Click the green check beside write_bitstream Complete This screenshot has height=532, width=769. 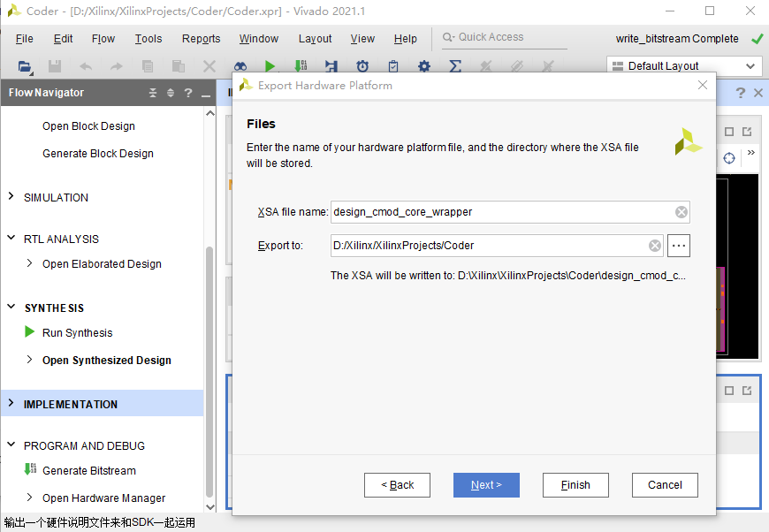(x=758, y=39)
